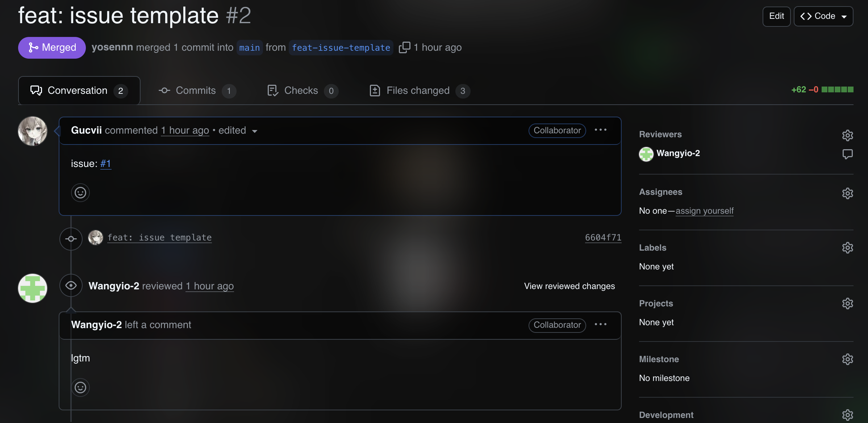Click the assign yourself link
Viewport: 868px width, 423px height.
coord(704,211)
